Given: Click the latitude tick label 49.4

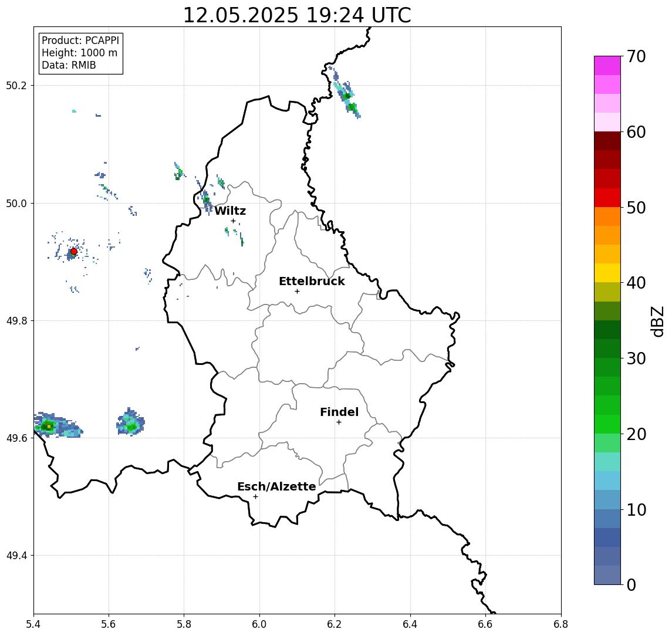Looking at the screenshot, I should click(16, 556).
